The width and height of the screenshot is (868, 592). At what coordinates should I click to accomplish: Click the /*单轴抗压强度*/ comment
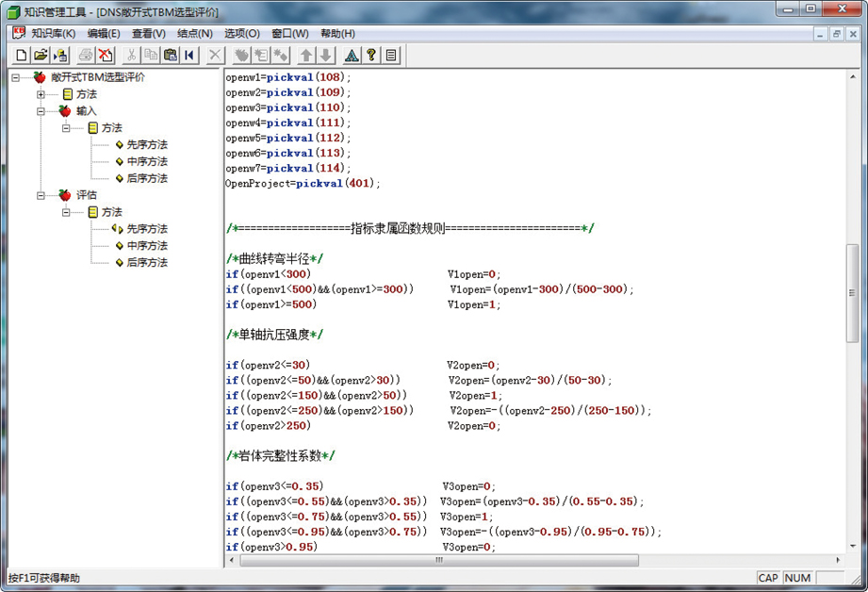pyautogui.click(x=274, y=335)
